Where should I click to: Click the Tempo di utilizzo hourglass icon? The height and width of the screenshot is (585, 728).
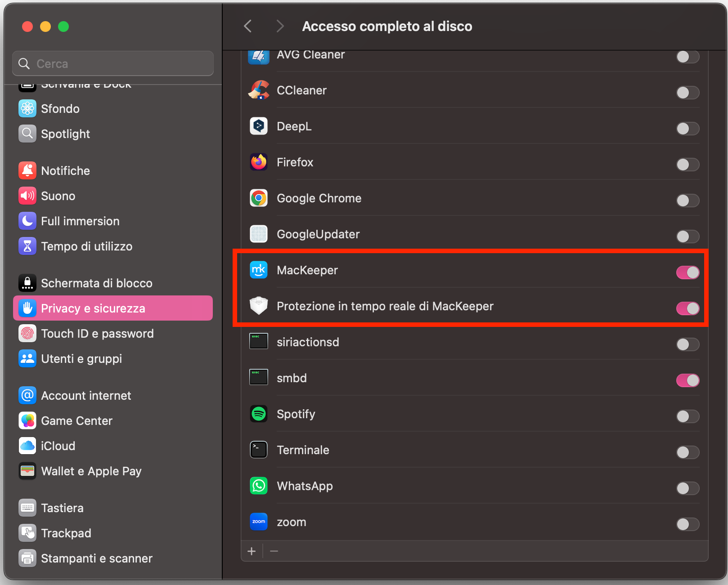coord(27,246)
